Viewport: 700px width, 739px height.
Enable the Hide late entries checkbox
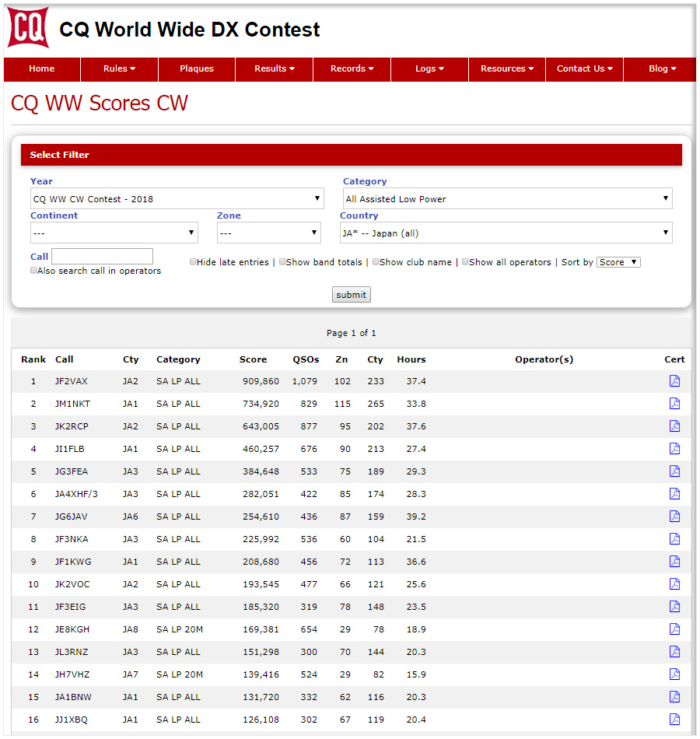(193, 261)
